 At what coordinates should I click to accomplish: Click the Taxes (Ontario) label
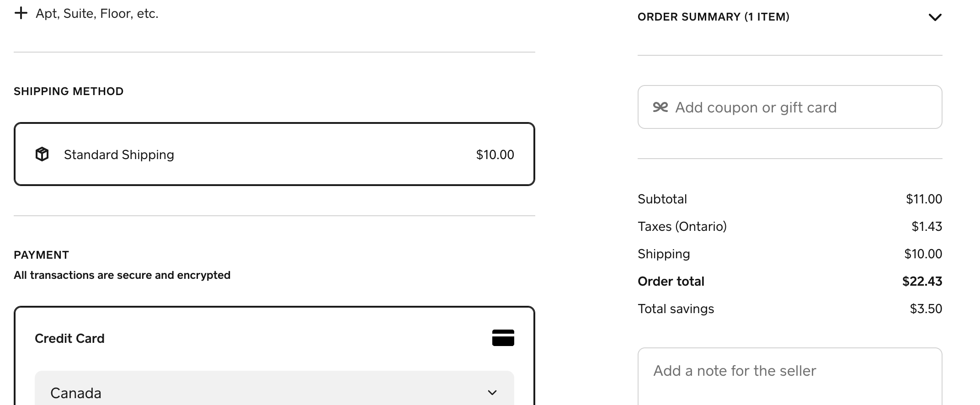coord(682,226)
